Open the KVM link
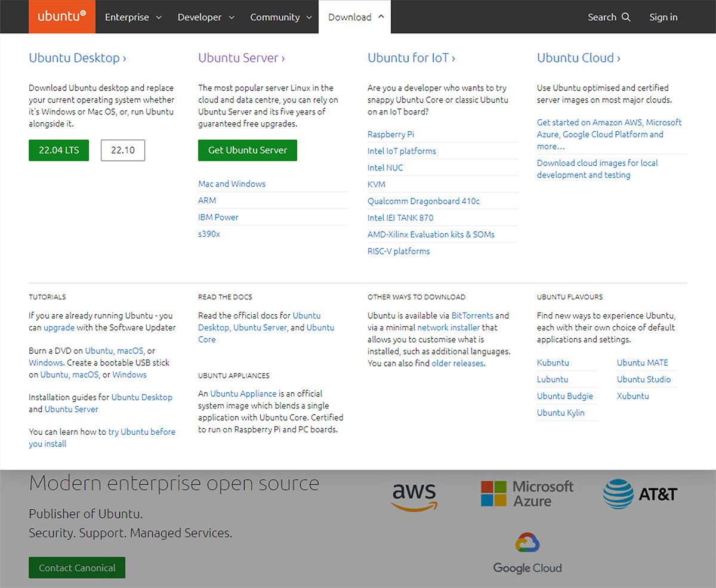The height and width of the screenshot is (588, 716). [376, 184]
